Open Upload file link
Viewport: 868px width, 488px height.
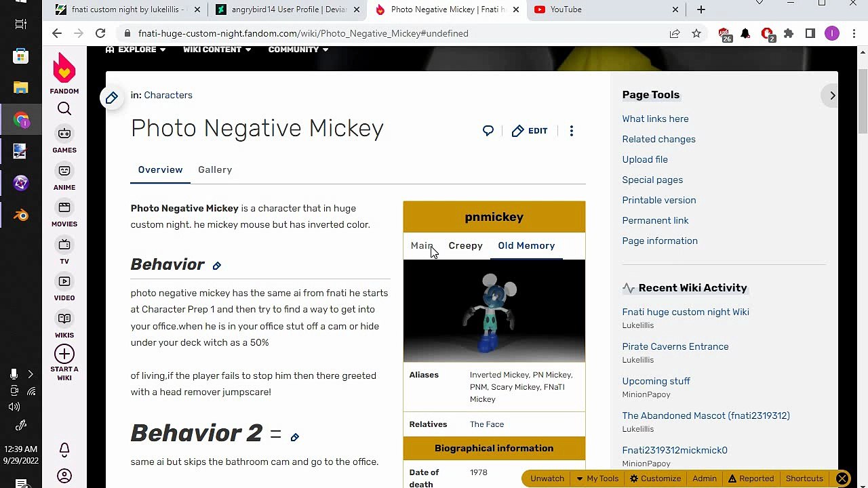(645, 159)
